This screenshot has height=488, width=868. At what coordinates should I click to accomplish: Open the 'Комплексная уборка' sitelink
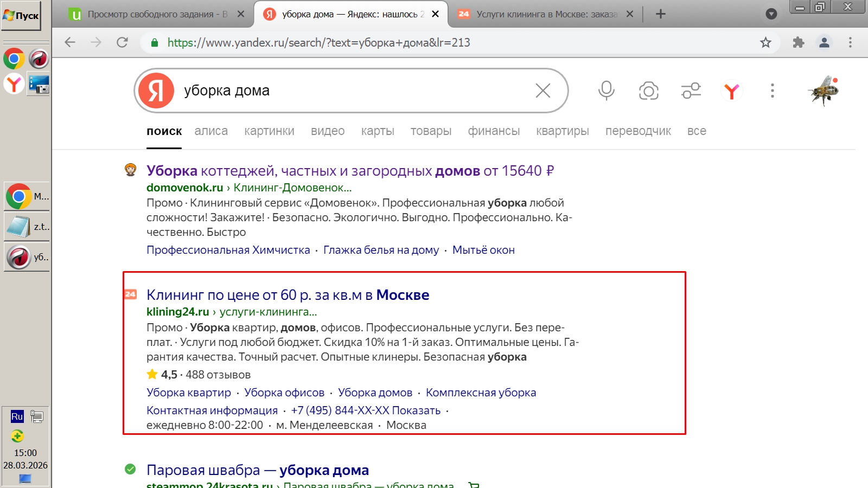click(x=481, y=393)
